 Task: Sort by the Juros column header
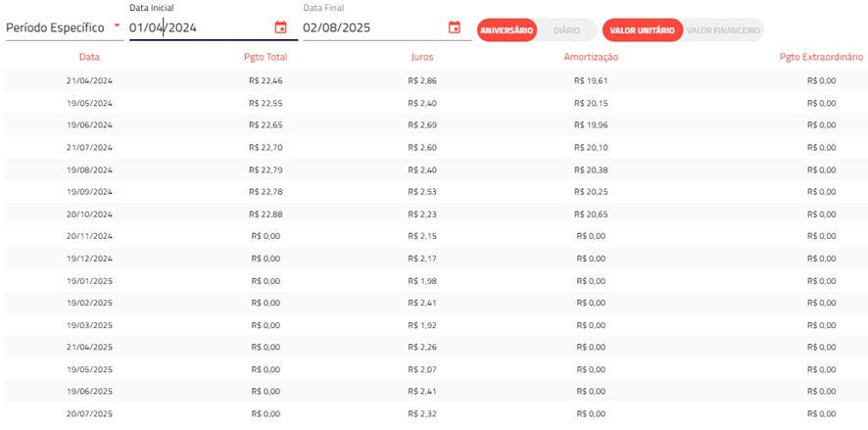pos(422,57)
